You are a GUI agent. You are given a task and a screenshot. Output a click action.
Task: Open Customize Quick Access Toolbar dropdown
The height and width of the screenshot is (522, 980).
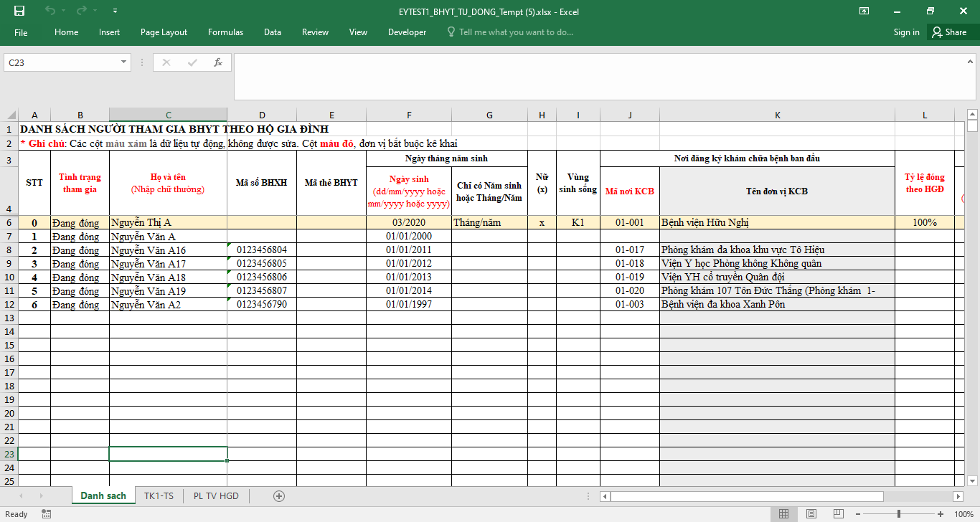(x=116, y=11)
